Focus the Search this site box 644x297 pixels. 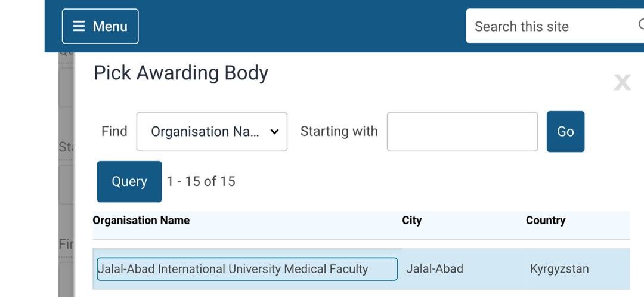[549, 26]
